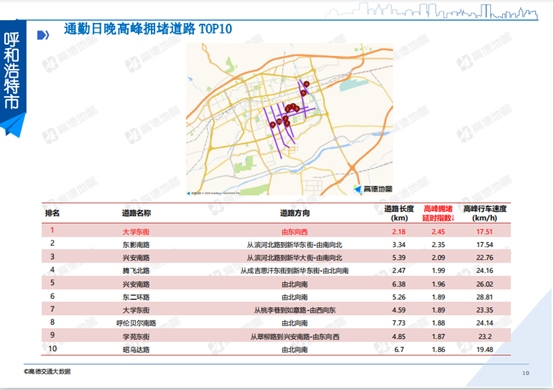Click the length value 2.47
The height and width of the screenshot is (390, 554).
(x=399, y=271)
